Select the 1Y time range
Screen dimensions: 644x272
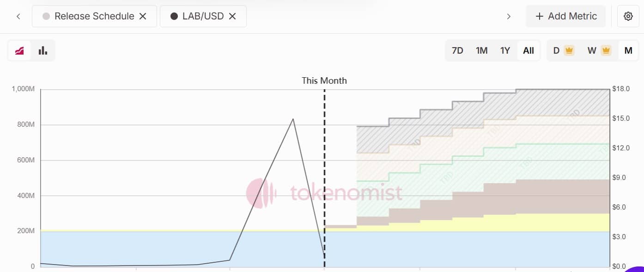click(505, 50)
